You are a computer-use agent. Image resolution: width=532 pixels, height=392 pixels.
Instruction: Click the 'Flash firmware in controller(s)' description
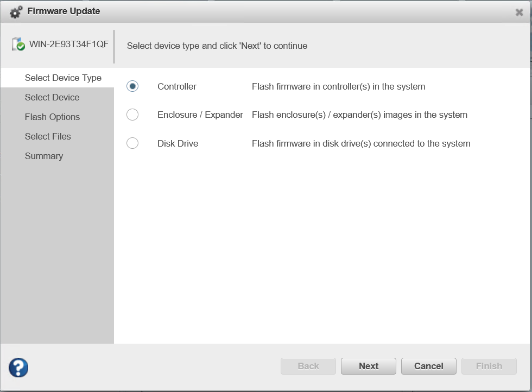(x=338, y=86)
